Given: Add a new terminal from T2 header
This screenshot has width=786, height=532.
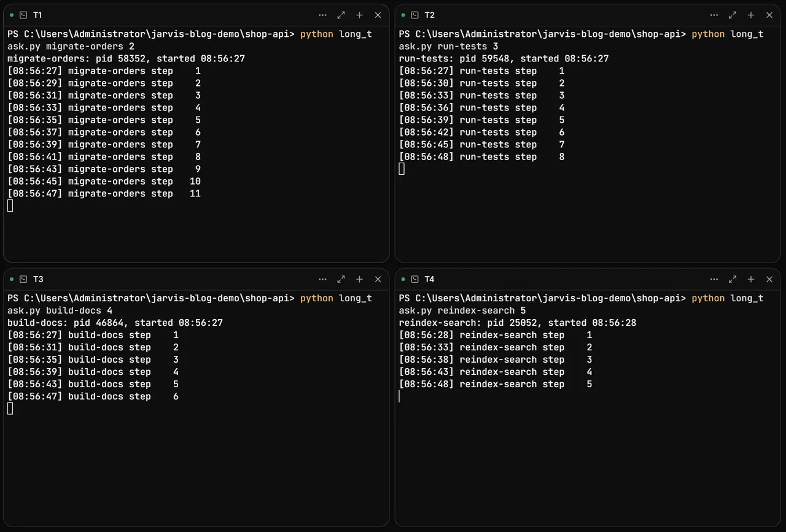Looking at the screenshot, I should tap(751, 15).
